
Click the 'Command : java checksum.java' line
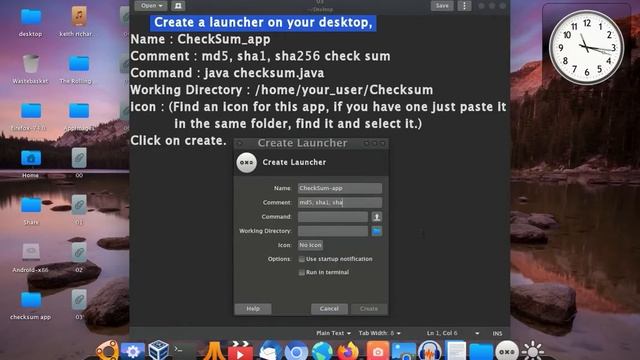click(x=227, y=73)
